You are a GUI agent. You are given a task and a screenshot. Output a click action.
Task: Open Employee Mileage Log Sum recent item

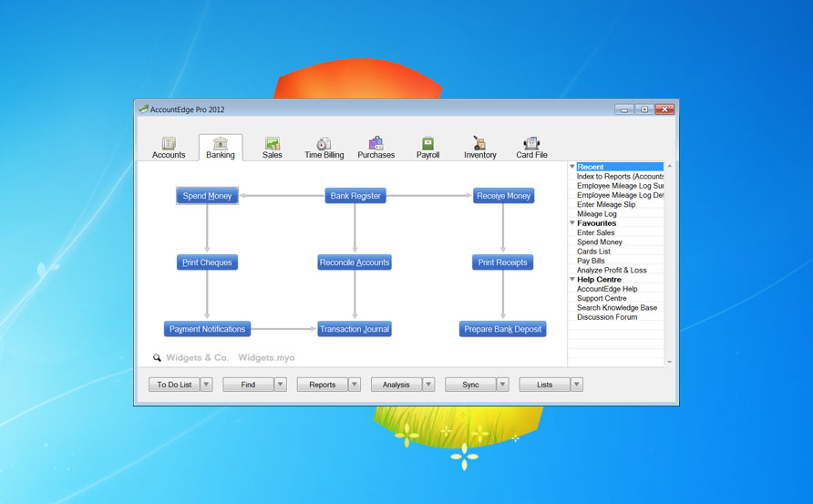click(620, 186)
